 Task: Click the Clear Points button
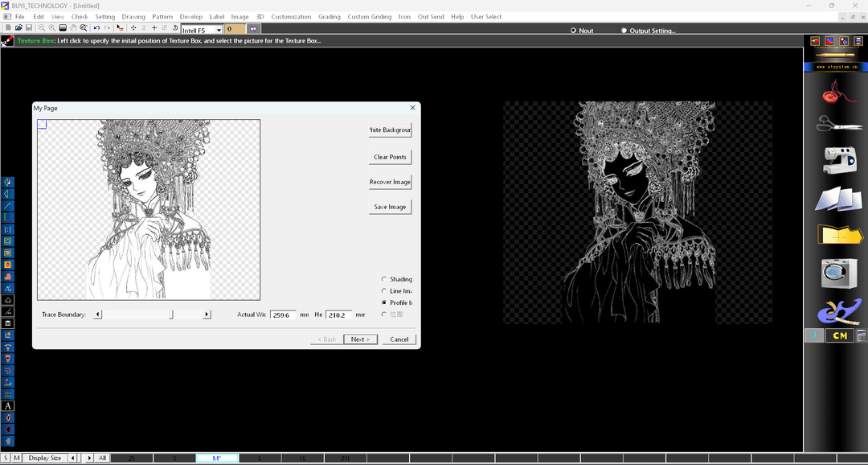[x=390, y=157]
